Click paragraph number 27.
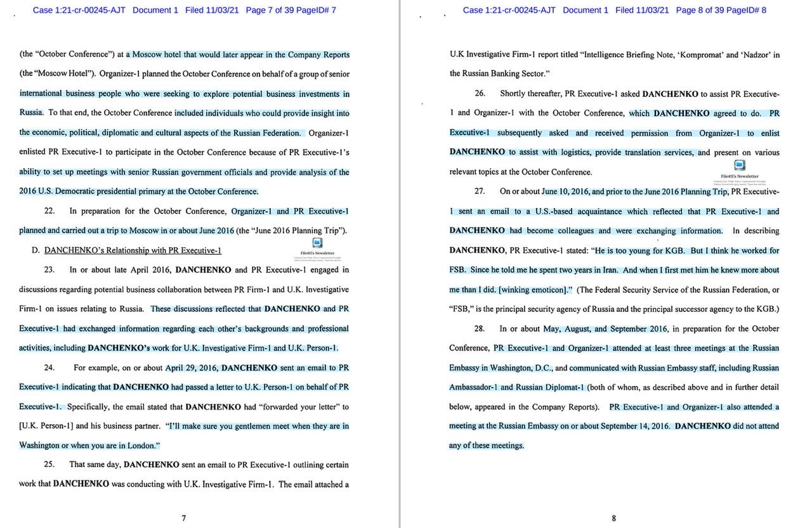 [x=480, y=191]
